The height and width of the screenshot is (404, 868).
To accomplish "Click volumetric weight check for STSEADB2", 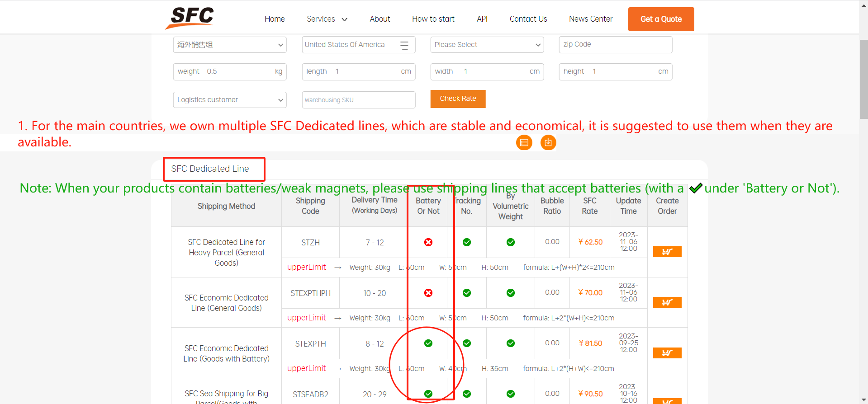I will [x=511, y=394].
